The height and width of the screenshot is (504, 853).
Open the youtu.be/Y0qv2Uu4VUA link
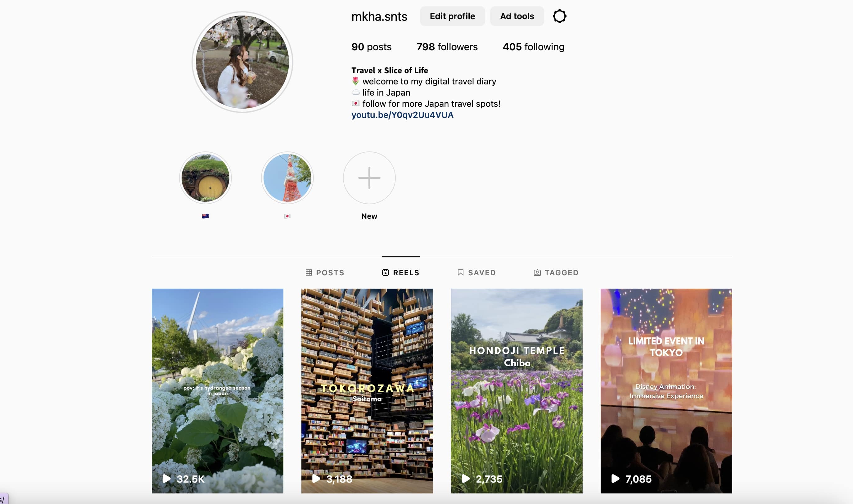pos(402,115)
